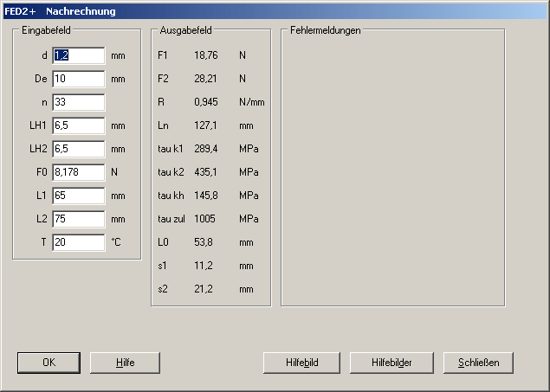
Task: Click the wire diameter d input field
Action: [x=78, y=55]
